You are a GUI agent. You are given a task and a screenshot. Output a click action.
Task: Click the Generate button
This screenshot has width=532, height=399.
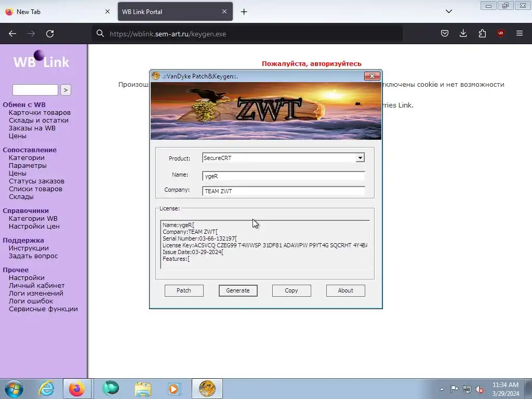[238, 290]
